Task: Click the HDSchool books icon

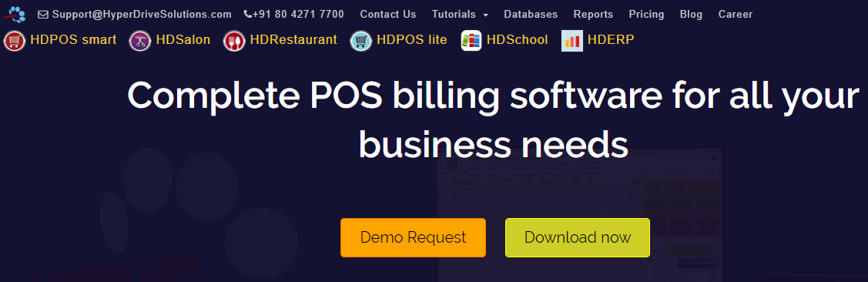Action: (x=471, y=40)
